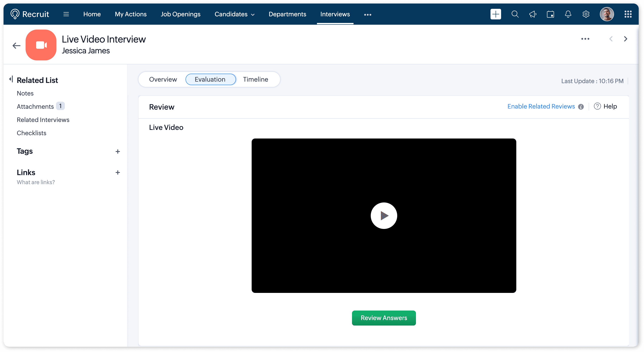644x352 pixels.
Task: Open the settings gear icon
Action: coord(586,14)
